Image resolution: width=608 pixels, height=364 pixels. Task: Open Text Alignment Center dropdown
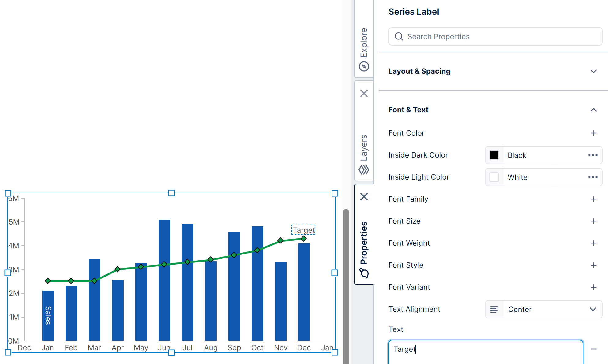click(544, 309)
